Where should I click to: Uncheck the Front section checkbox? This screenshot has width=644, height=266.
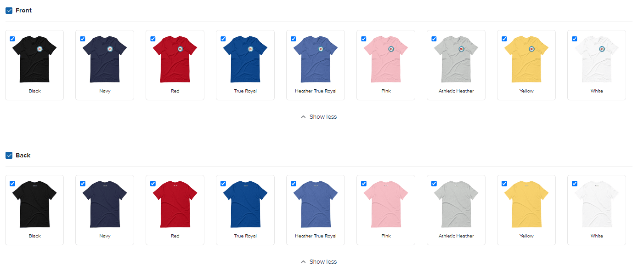pos(9,10)
